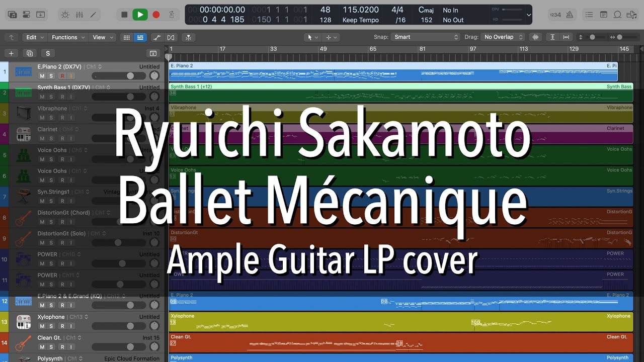
Task: Toggle the metronome click icon
Action: 570,15
